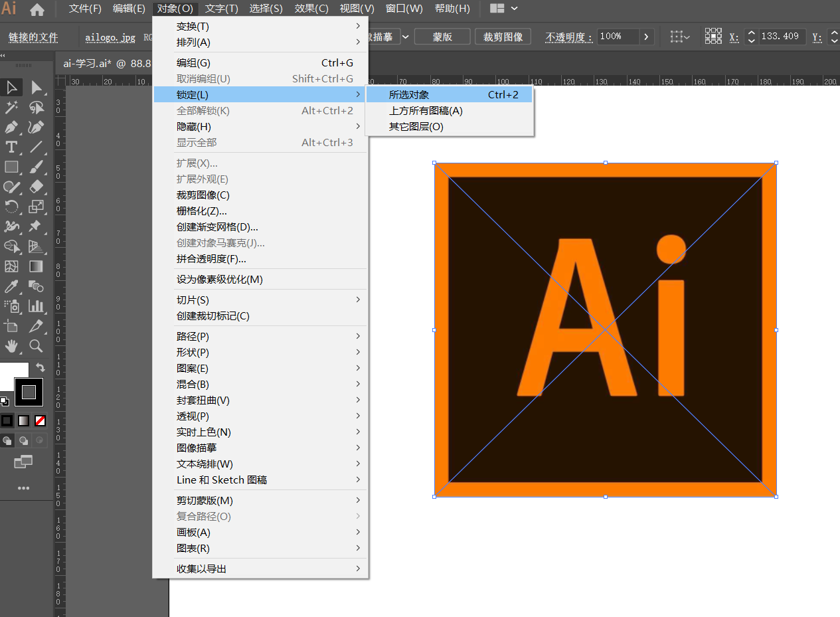The width and height of the screenshot is (840, 617).
Task: Reset to default fill and stroke
Action: [5, 401]
